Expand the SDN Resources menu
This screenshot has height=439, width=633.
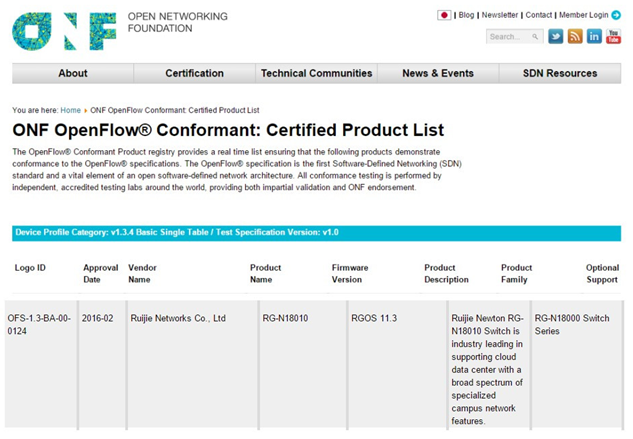(559, 73)
